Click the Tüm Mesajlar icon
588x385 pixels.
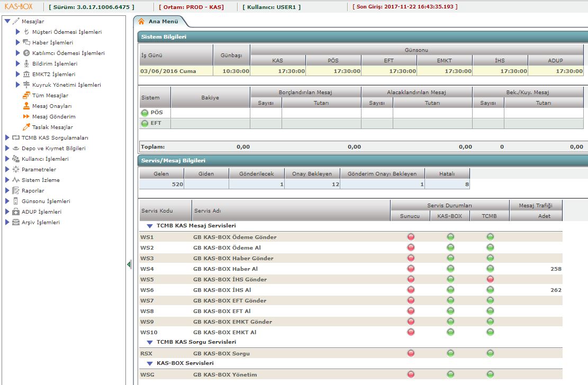(x=26, y=95)
